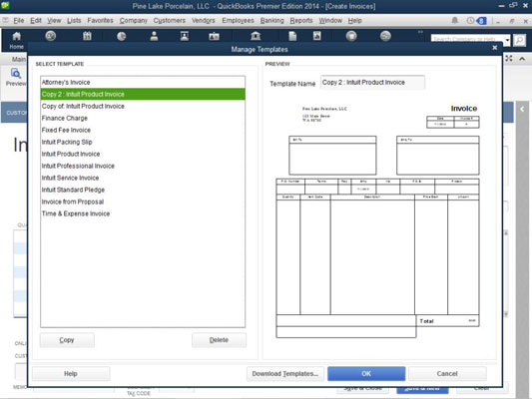Expand the search box dropdown arrow
This screenshot has height=399, width=532.
point(507,40)
